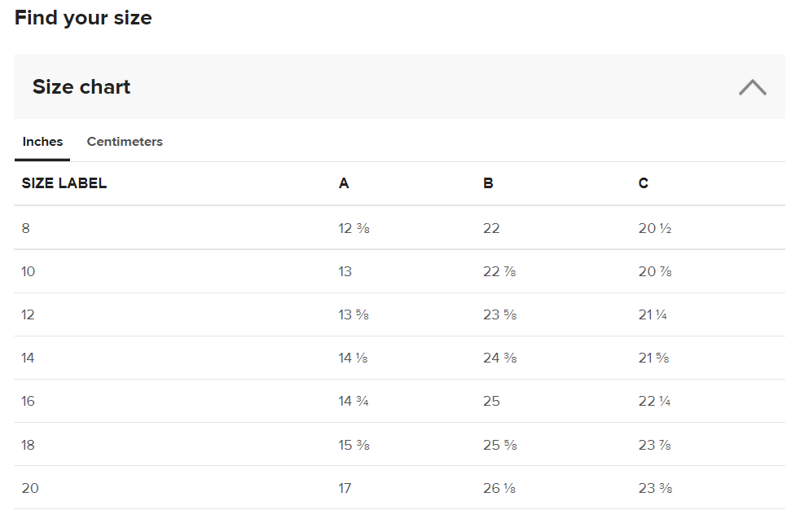Switch to the Centimeters tab
Screen dimensions: 800x532
click(125, 142)
